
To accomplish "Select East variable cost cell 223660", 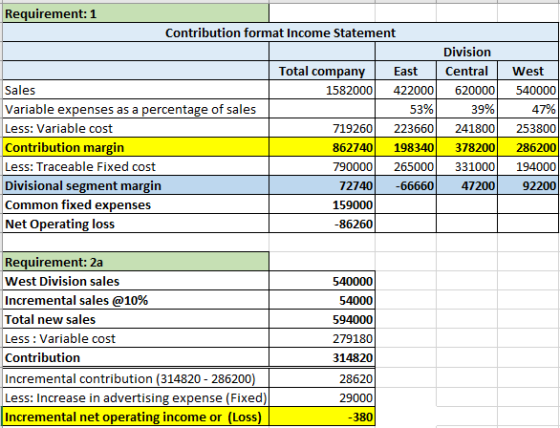I will (x=405, y=128).
